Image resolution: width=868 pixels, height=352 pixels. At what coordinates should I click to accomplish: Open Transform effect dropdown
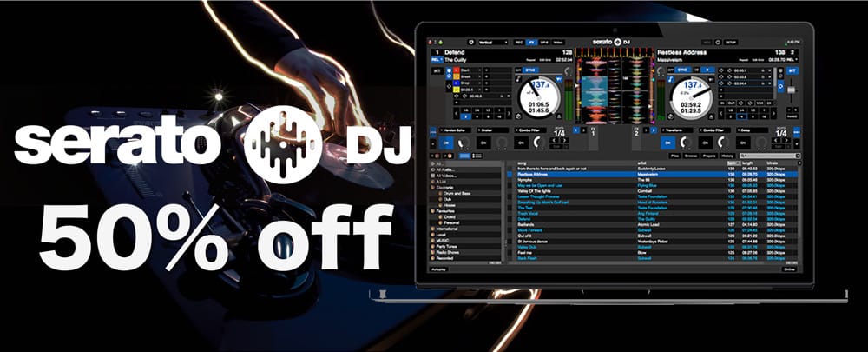point(677,130)
